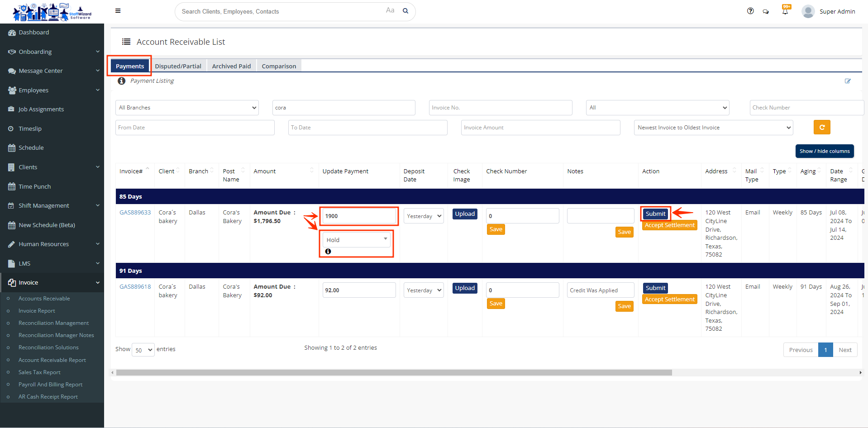This screenshot has height=428, width=868.
Task: Open the chat messages icon in header
Action: pos(766,12)
